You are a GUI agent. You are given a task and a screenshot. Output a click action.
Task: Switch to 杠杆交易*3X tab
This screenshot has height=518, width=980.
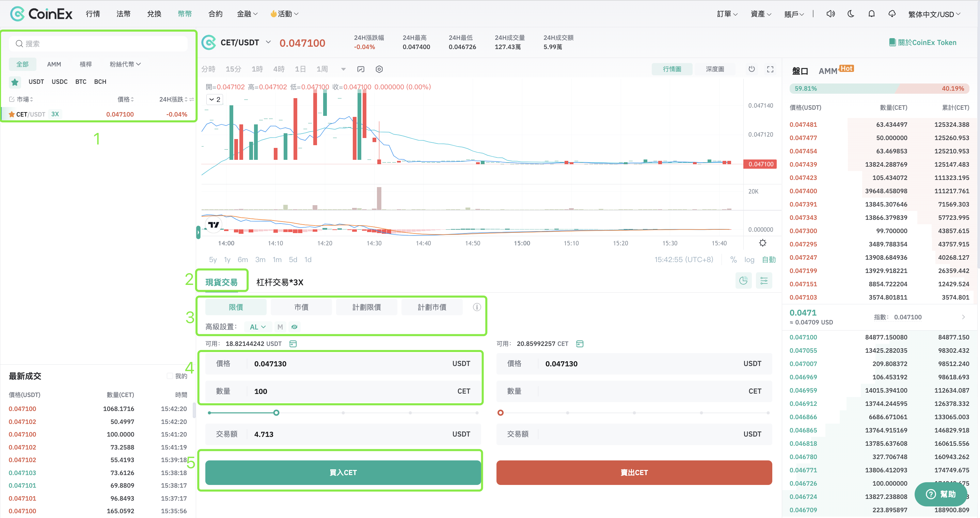pos(280,282)
